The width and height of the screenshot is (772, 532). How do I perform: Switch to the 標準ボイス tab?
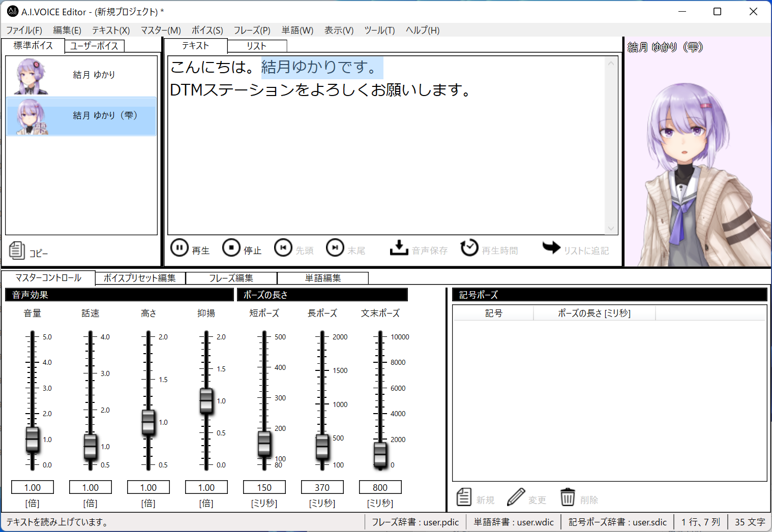point(33,45)
